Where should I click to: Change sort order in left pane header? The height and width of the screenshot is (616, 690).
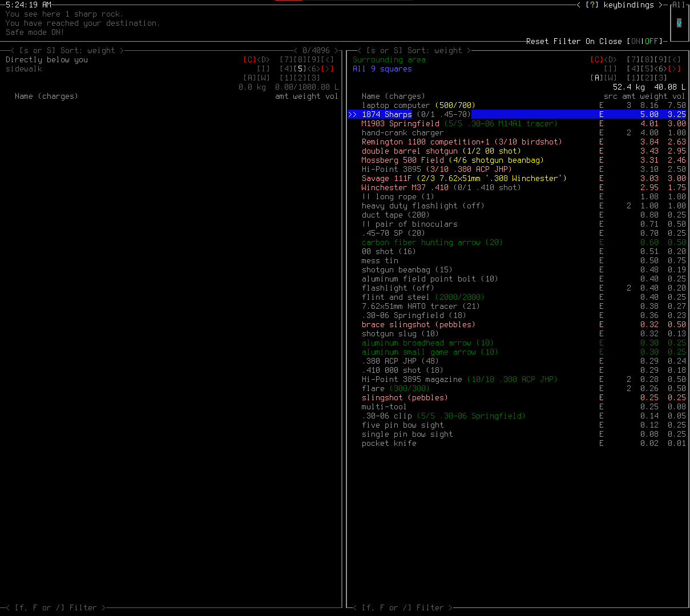pyautogui.click(x=67, y=50)
